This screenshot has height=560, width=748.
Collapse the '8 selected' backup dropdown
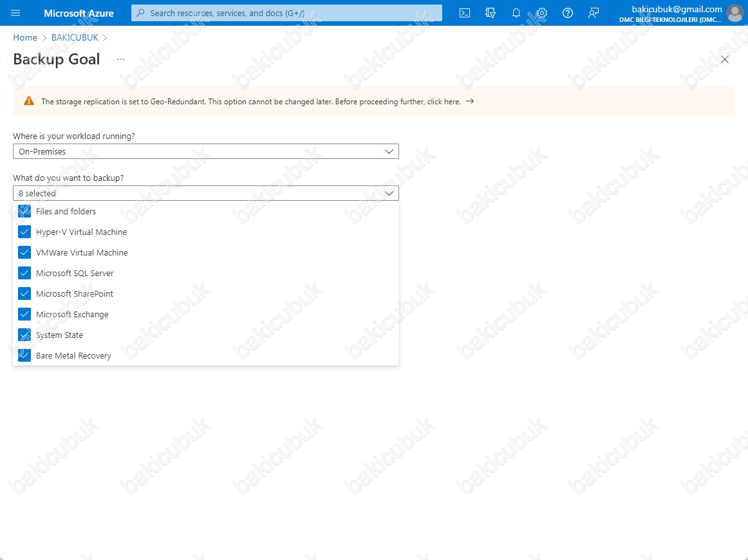click(205, 193)
